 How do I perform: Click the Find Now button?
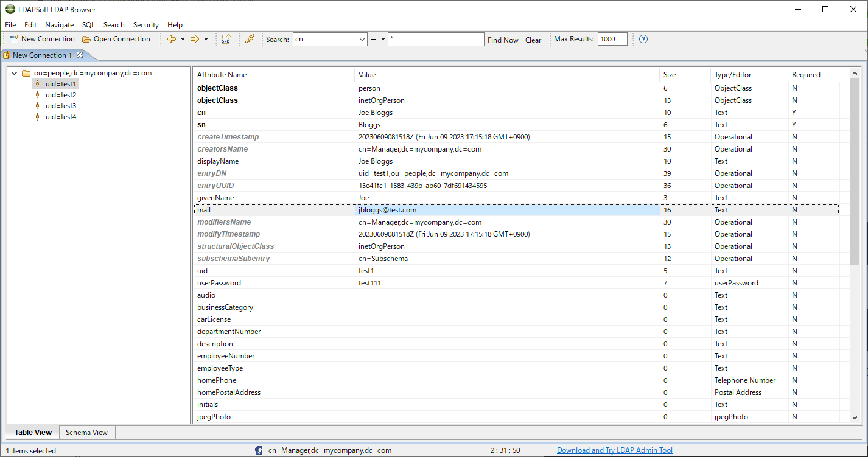click(x=503, y=39)
